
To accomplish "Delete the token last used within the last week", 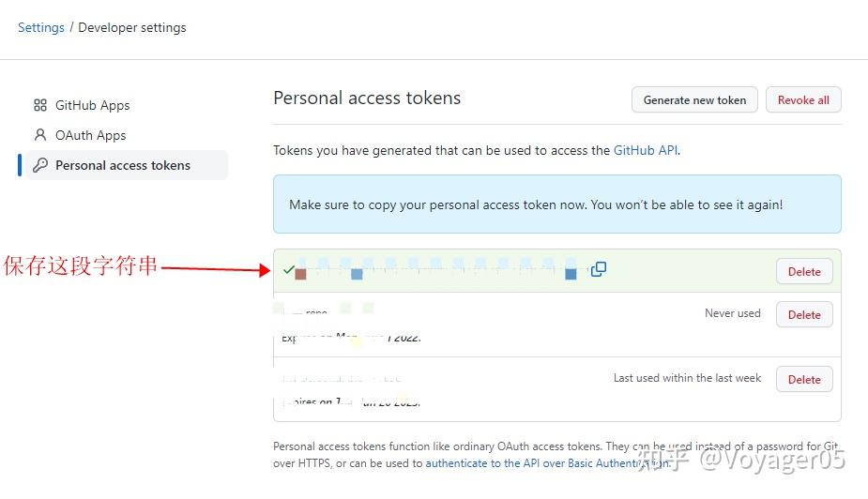I will 804,380.
